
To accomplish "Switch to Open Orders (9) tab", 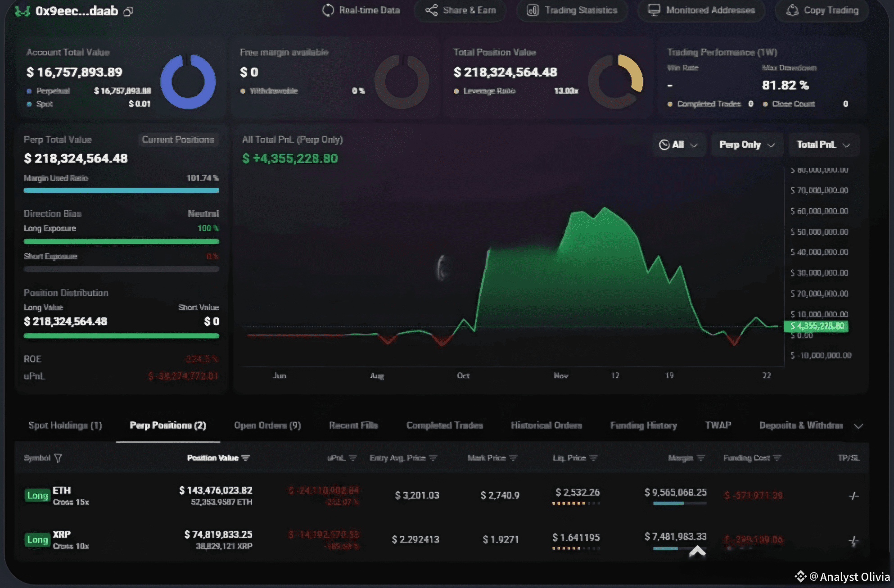I will [267, 425].
